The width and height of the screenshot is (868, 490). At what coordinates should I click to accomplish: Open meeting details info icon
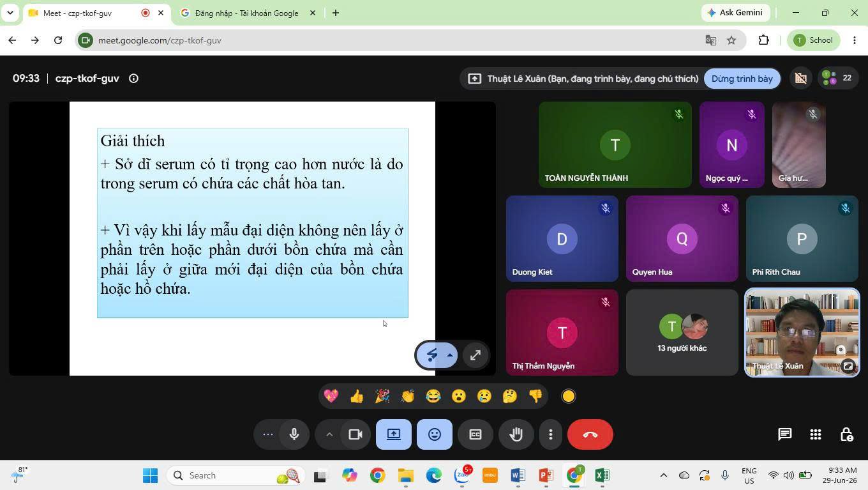[133, 79]
